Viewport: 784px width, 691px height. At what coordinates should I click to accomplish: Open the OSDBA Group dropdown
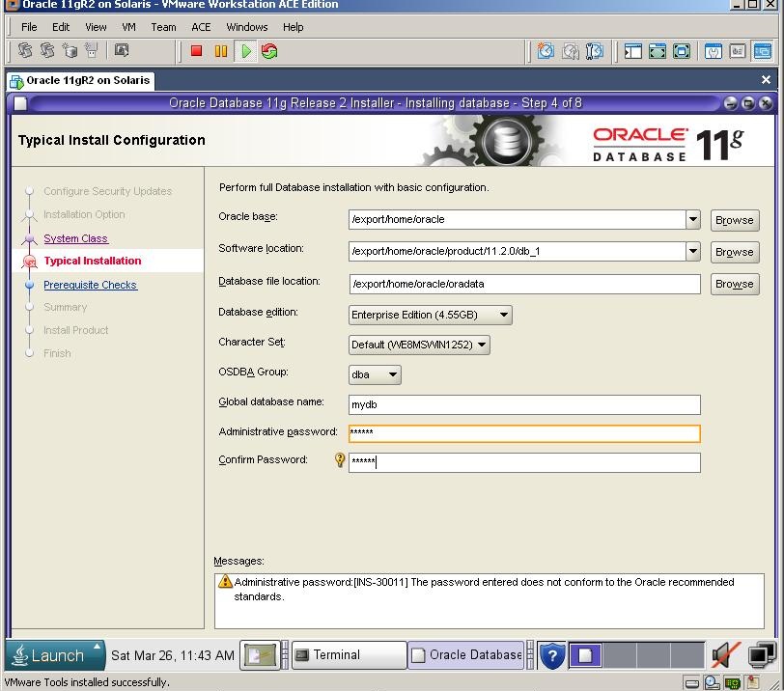pyautogui.click(x=395, y=375)
